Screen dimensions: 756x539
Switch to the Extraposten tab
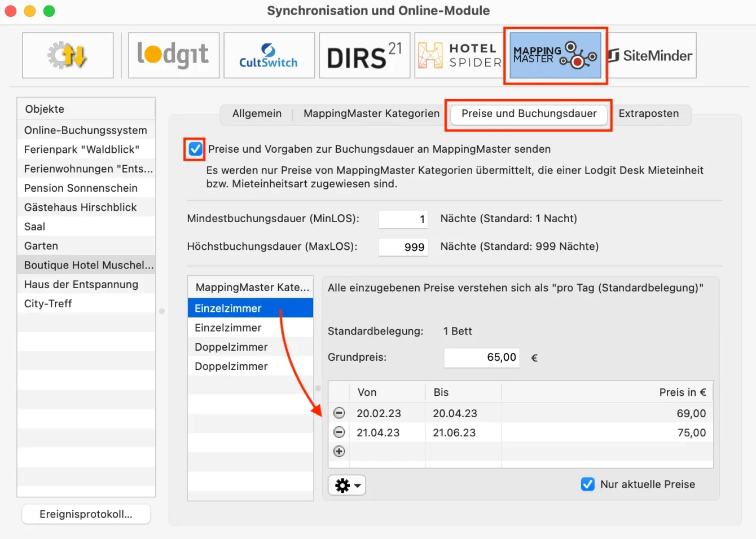point(649,113)
